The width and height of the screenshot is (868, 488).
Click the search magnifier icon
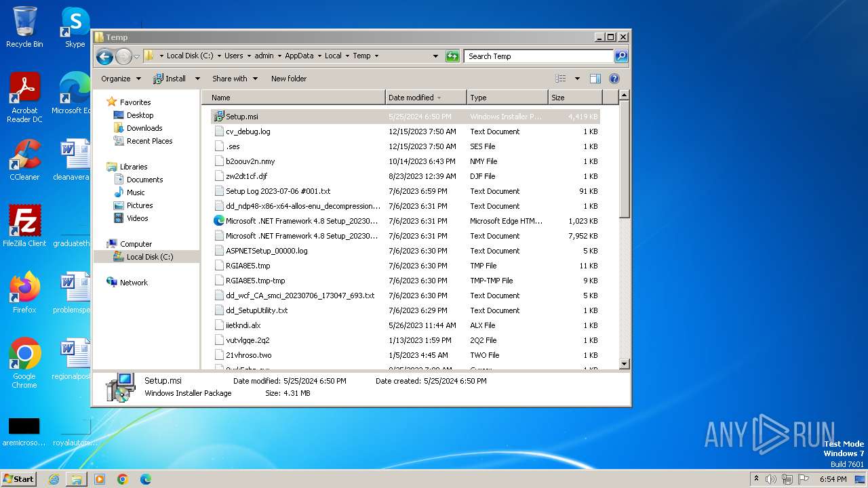[620, 56]
